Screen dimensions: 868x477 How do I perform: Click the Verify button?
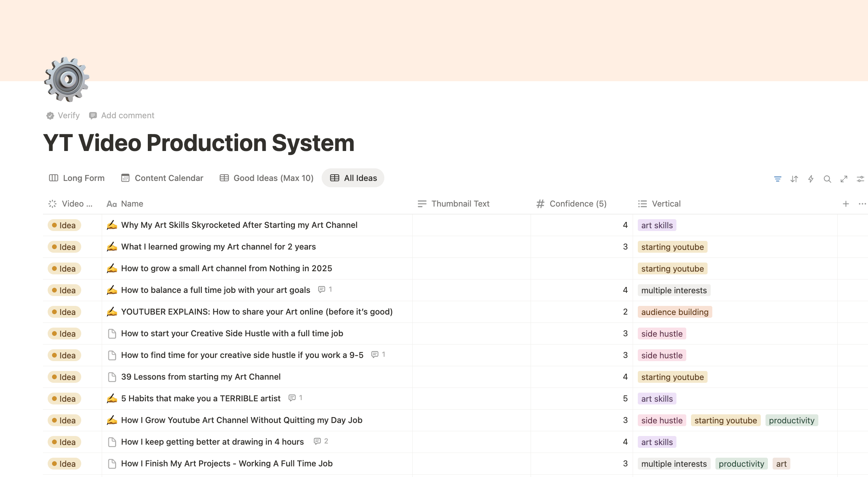[63, 116]
